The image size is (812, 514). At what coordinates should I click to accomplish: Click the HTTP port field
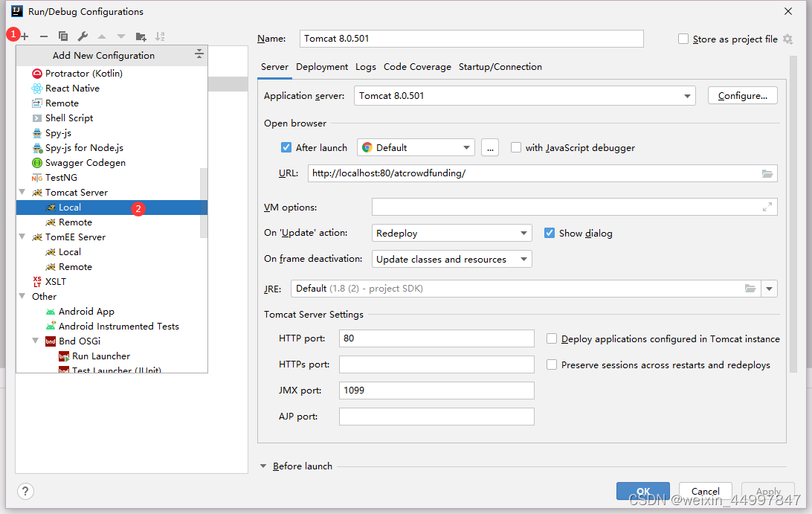click(x=436, y=339)
